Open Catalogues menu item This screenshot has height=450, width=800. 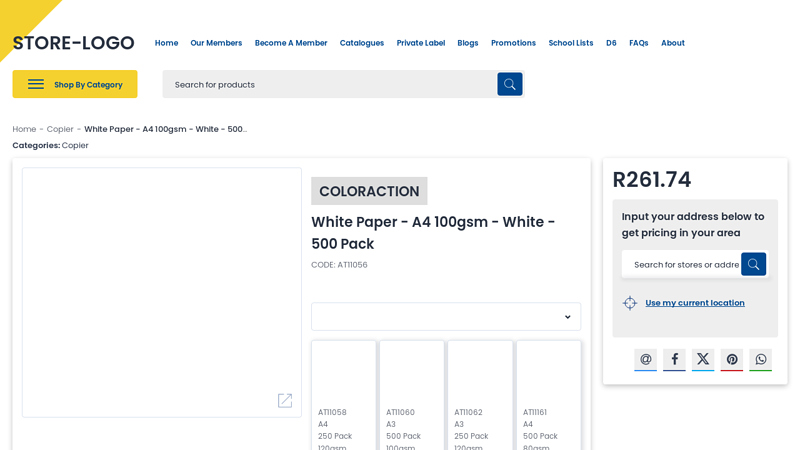pos(362,43)
